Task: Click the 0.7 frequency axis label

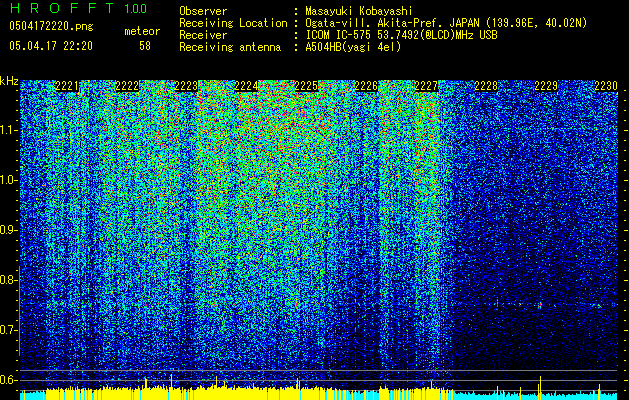Action: pos(8,330)
